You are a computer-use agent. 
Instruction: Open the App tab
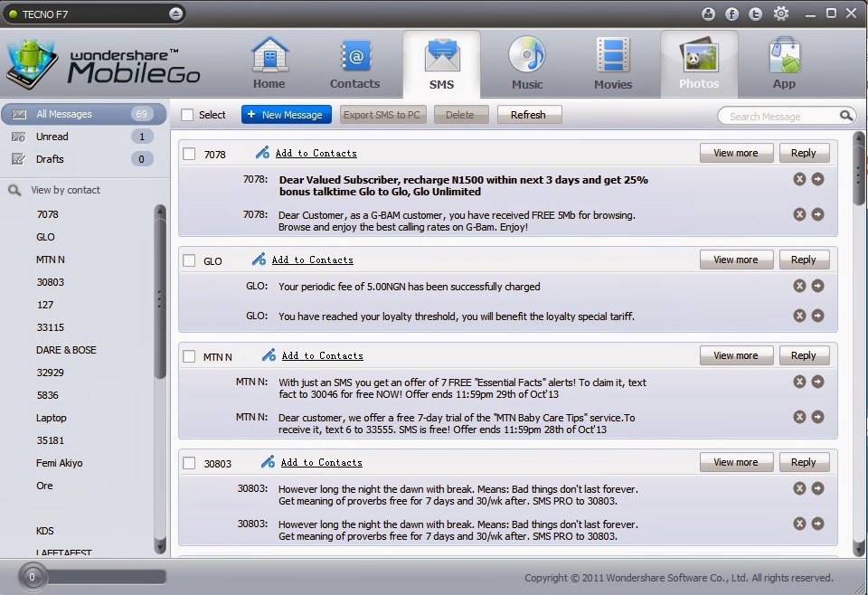[x=785, y=63]
